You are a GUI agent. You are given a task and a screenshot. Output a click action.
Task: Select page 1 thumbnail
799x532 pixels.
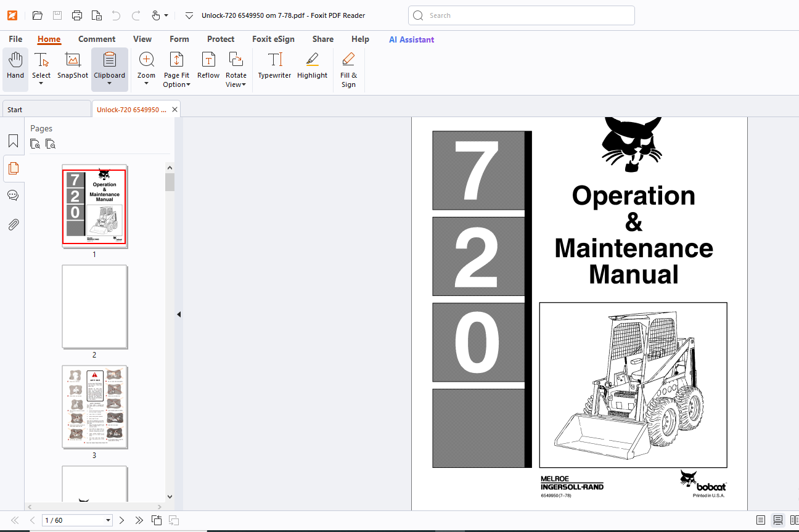[94, 207]
